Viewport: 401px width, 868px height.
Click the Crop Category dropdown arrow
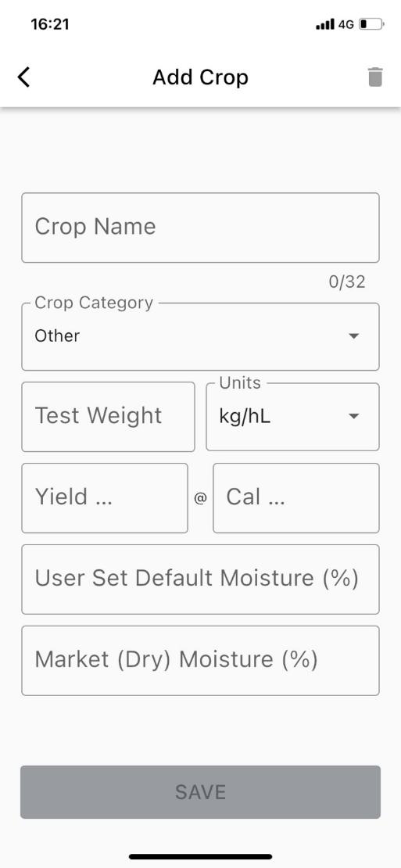click(x=354, y=336)
